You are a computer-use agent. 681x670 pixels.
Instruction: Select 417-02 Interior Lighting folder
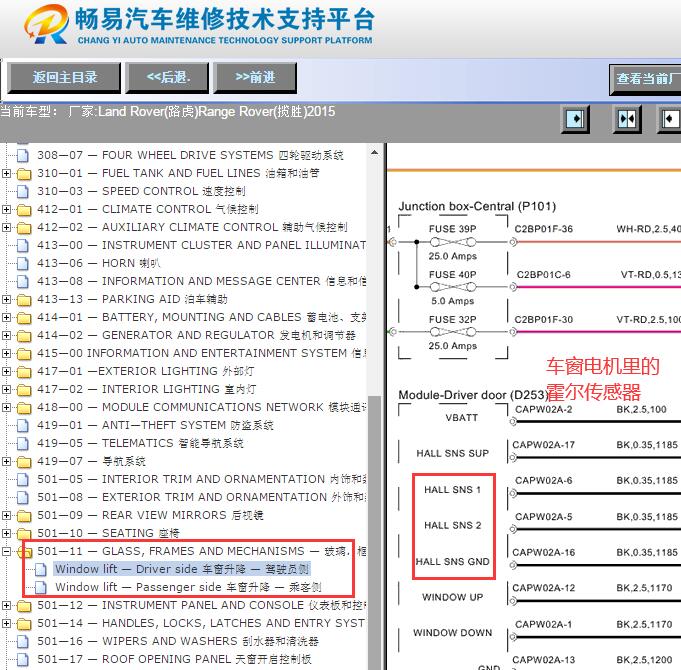click(x=146, y=389)
